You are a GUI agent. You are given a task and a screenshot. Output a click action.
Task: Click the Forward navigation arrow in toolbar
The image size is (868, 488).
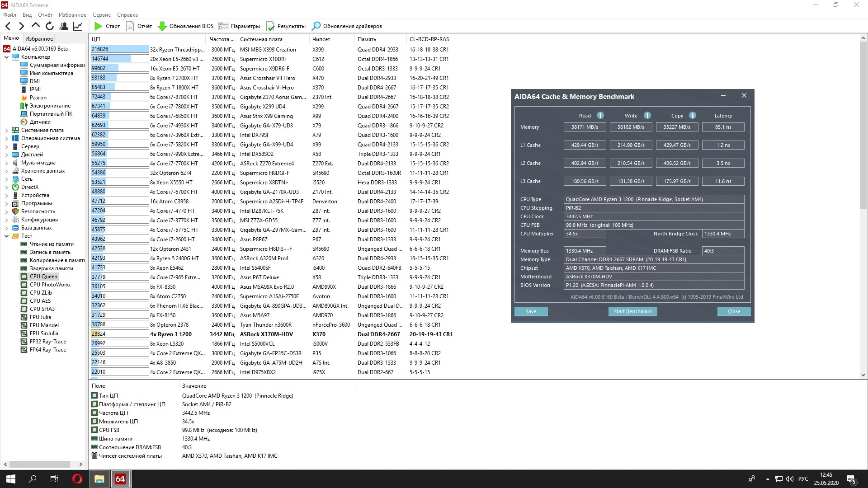(x=21, y=26)
